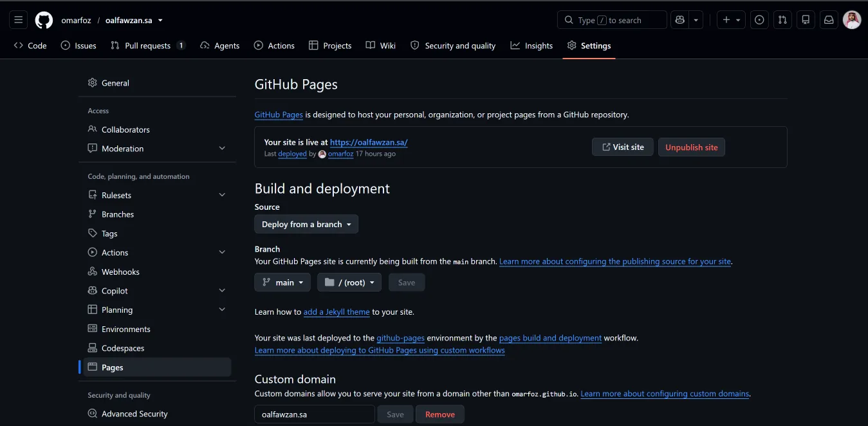Open the main branch selector dropdown

coord(282,282)
